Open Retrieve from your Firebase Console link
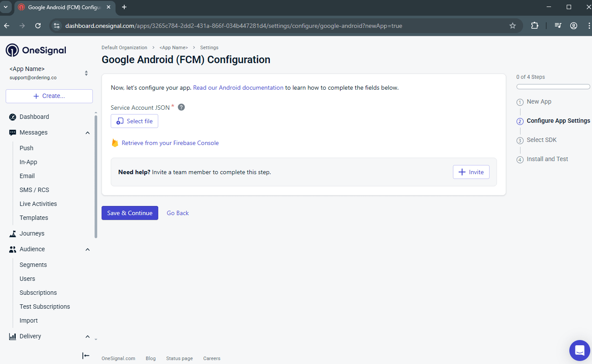This screenshot has width=592, height=364. (x=170, y=143)
